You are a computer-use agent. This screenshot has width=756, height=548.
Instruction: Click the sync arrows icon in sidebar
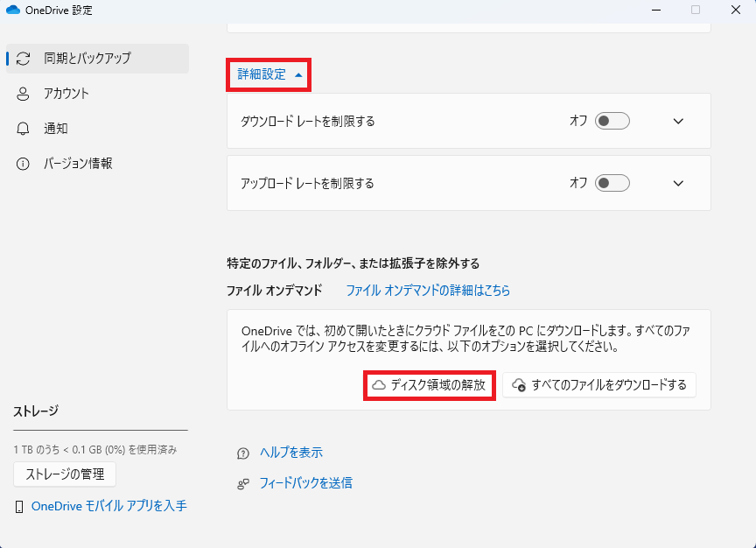coord(24,59)
